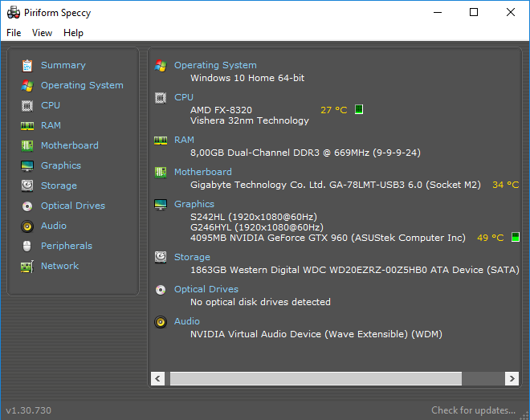Show the Storage section from sidebar
The image size is (530, 420).
coord(59,186)
